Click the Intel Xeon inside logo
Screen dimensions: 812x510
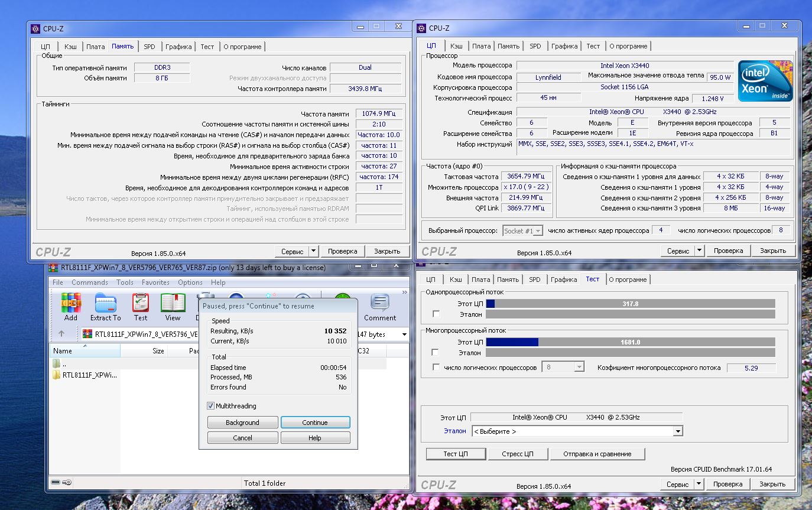[765, 81]
